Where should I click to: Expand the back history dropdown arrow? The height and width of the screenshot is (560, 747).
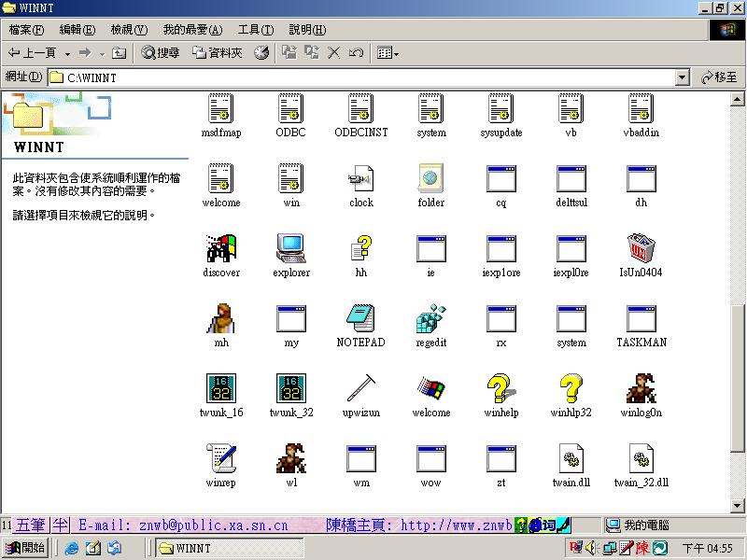(67, 54)
